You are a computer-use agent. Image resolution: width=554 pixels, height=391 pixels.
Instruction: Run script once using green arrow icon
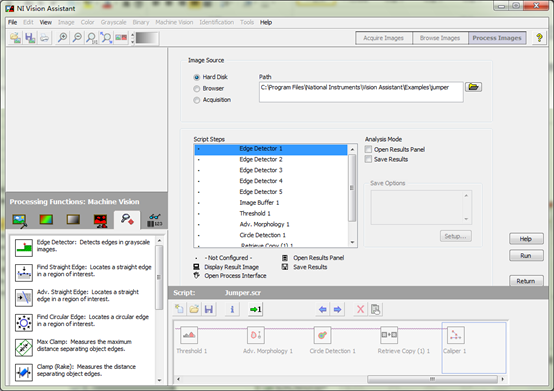point(255,310)
